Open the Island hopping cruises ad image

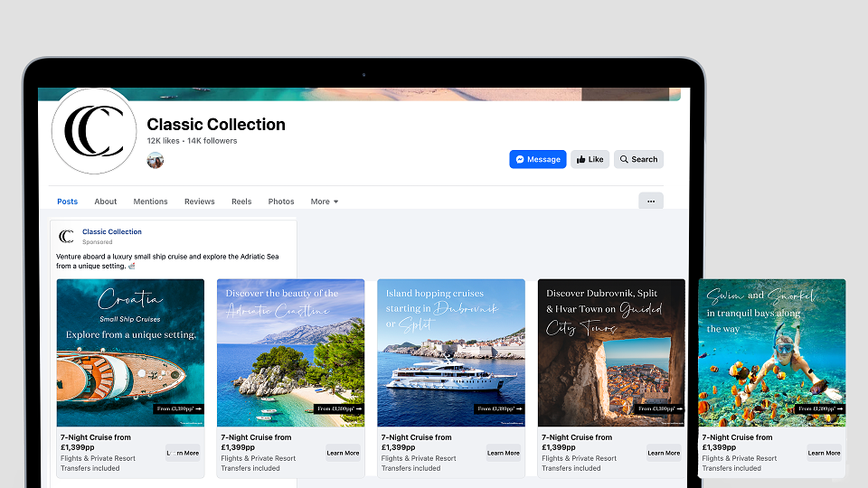451,352
